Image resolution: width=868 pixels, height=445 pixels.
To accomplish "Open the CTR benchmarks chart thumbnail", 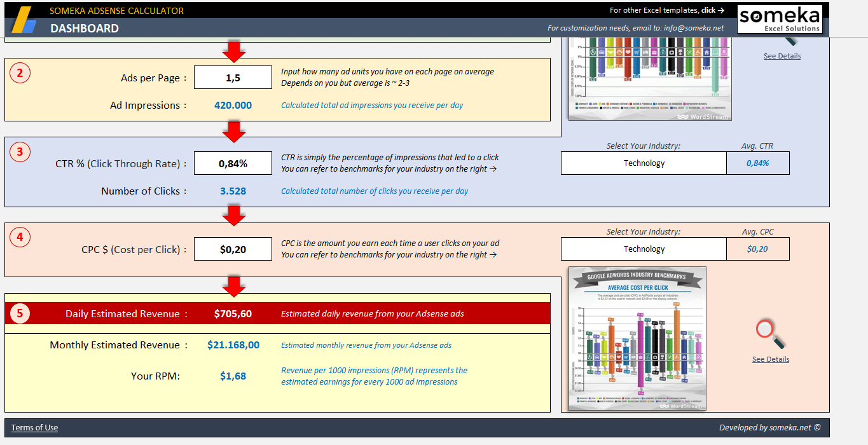I will (650, 79).
